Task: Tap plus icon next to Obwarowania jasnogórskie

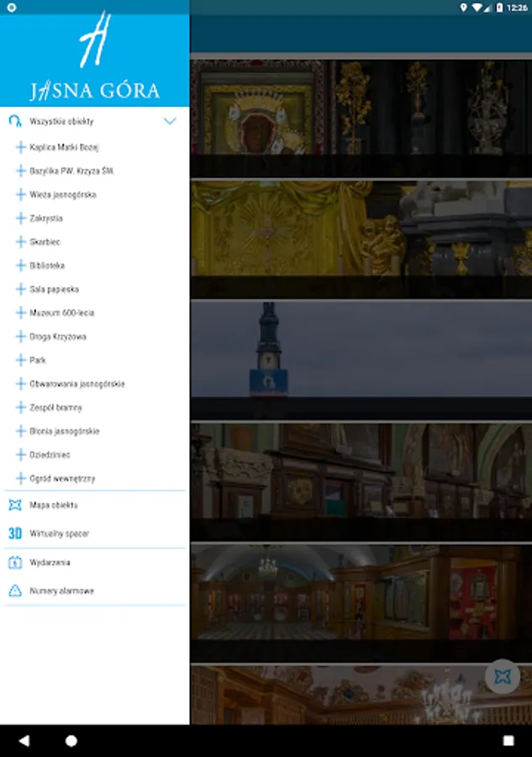Action: (21, 384)
